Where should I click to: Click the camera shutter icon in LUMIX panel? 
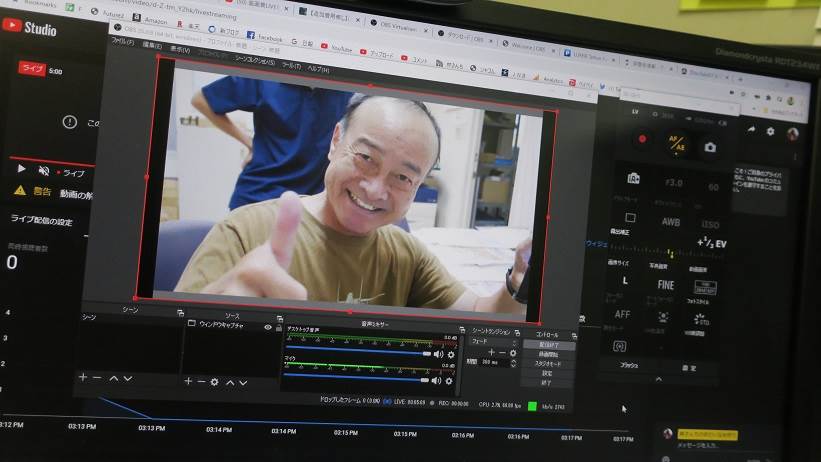(x=710, y=148)
